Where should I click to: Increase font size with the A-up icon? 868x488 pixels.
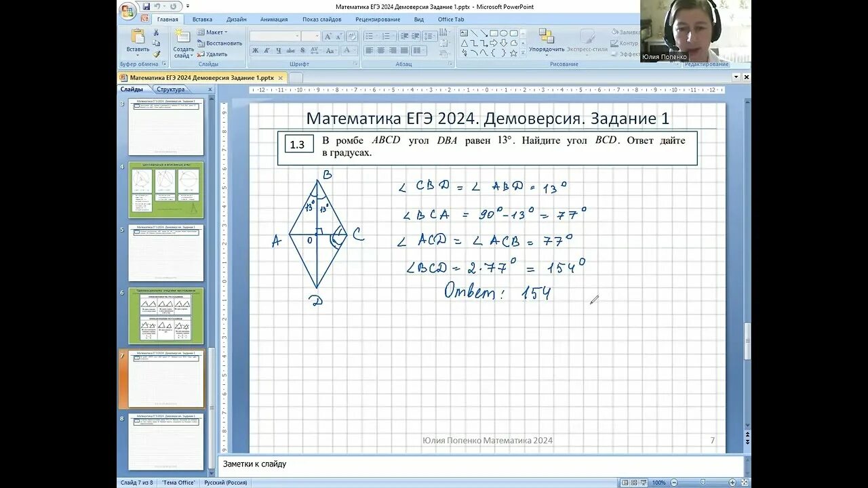point(328,37)
